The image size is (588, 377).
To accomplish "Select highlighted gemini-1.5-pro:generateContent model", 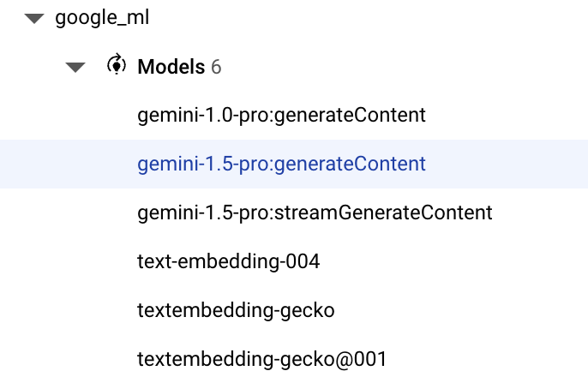I will pos(281,164).
